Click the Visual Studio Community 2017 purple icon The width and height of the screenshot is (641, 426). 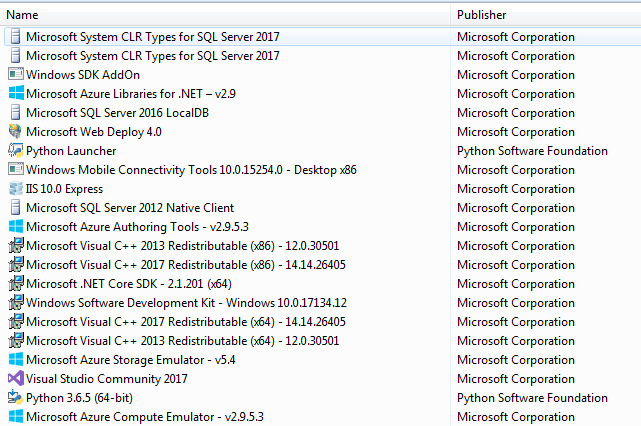point(16,379)
